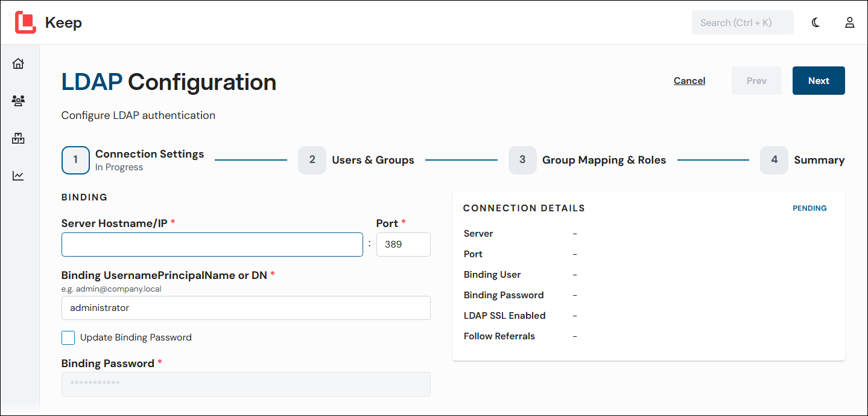
Task: Click the LDAP SSL Enabled row label
Action: click(x=504, y=316)
